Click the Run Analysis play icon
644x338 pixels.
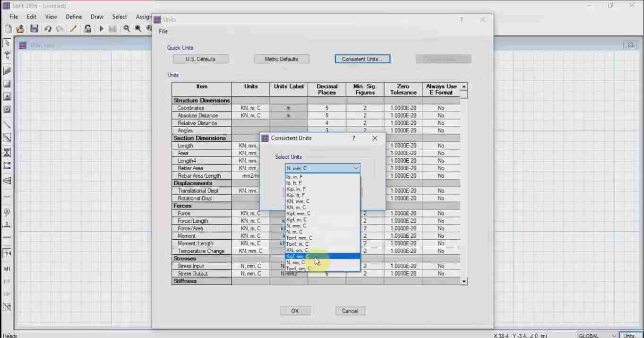point(101,29)
